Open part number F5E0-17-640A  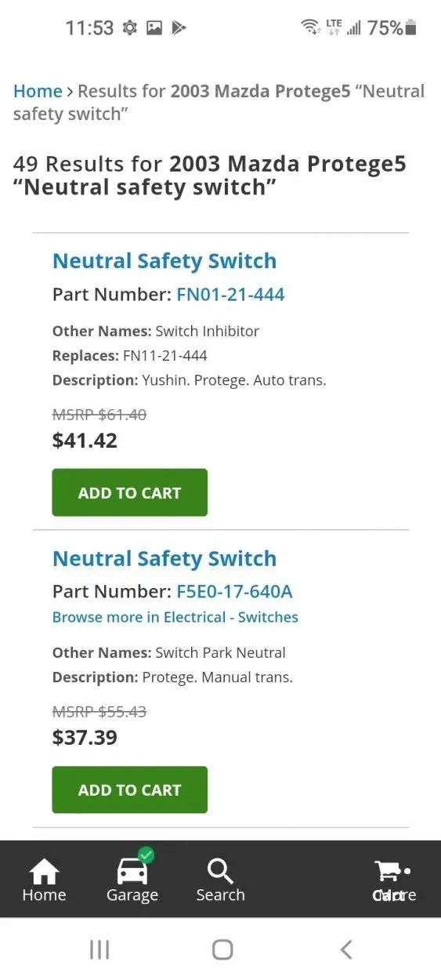tap(235, 592)
